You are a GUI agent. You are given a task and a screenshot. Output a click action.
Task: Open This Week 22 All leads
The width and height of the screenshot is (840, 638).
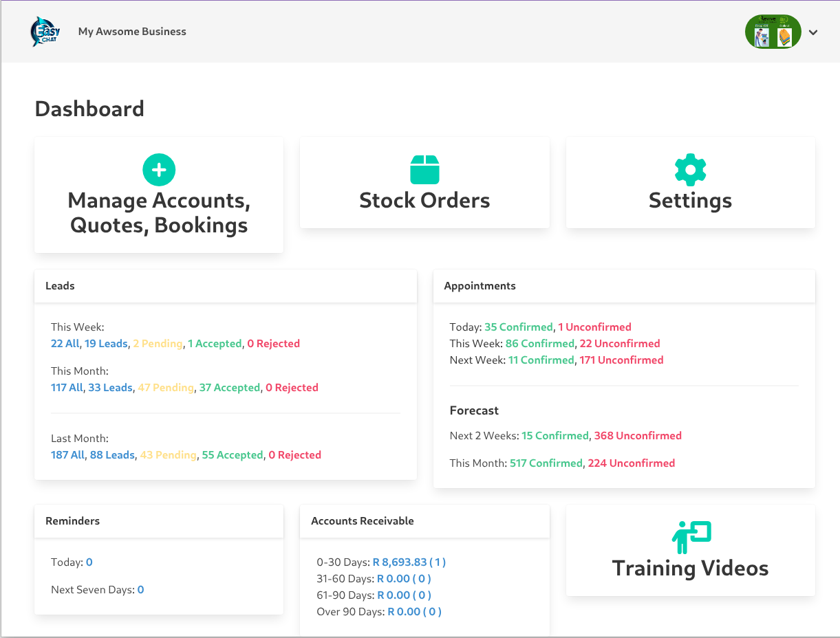coord(65,344)
